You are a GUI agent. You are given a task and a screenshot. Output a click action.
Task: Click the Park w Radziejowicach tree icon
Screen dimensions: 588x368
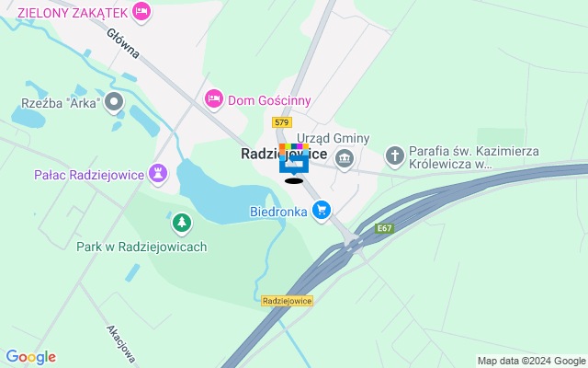tap(182, 223)
